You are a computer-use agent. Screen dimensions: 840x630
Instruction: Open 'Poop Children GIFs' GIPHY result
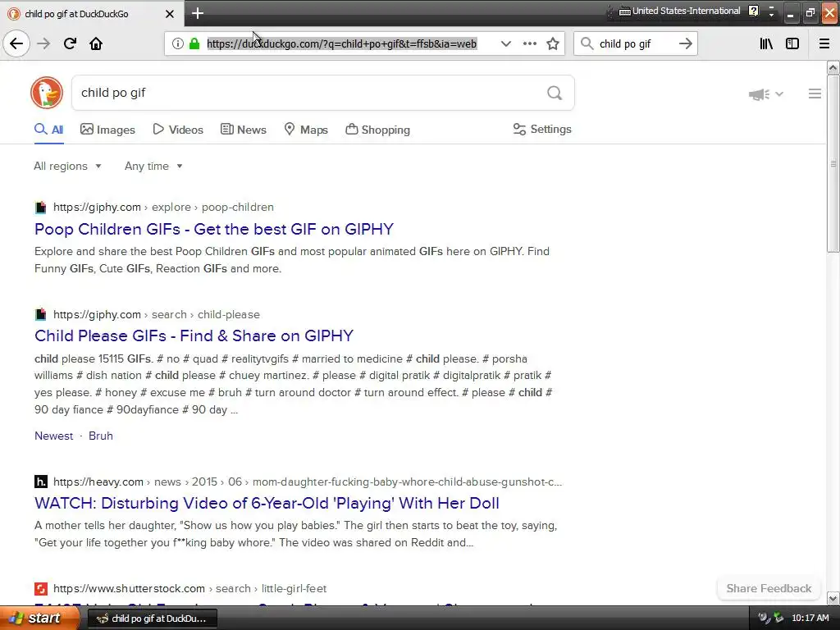click(214, 230)
